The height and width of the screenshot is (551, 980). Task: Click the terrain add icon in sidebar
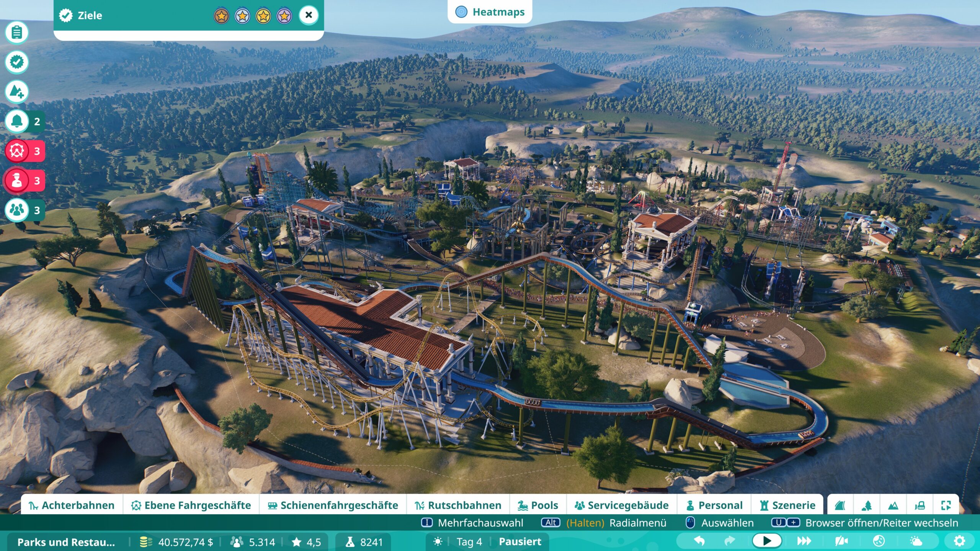17,91
